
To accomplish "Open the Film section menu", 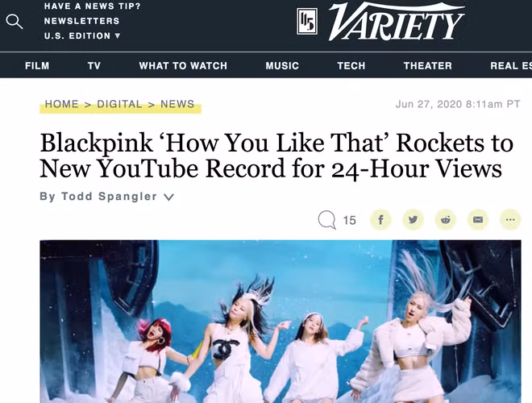I will click(37, 65).
